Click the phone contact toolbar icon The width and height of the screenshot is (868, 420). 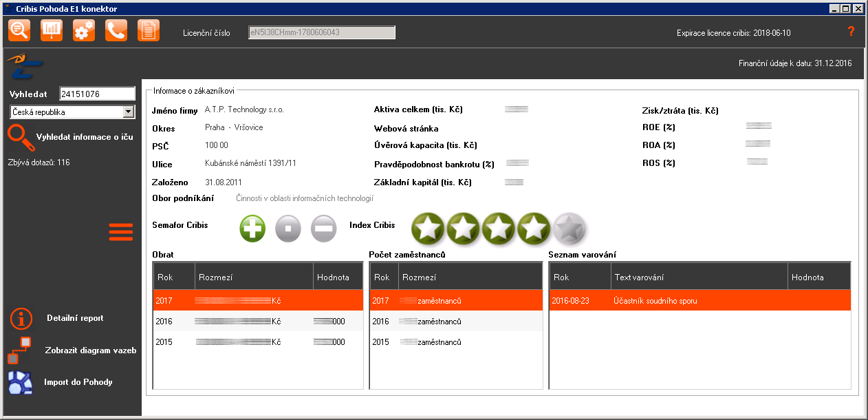tap(116, 30)
